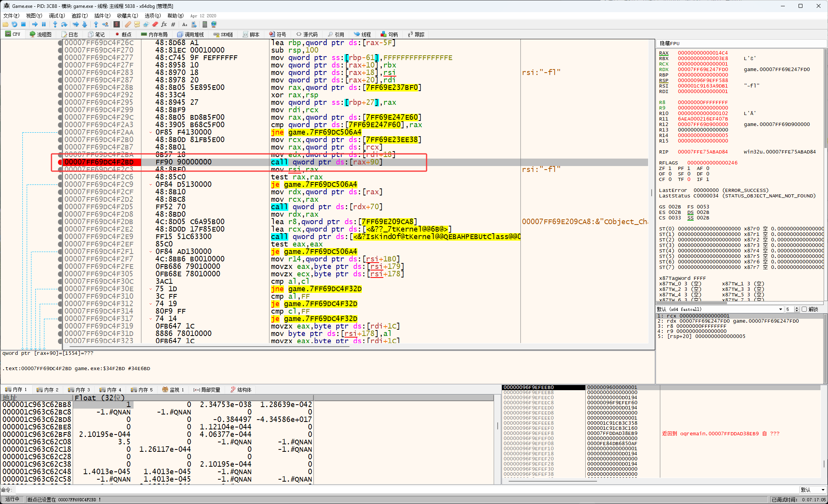828x504 pixels.
Task: Select the RAX register value
Action: (x=702, y=53)
